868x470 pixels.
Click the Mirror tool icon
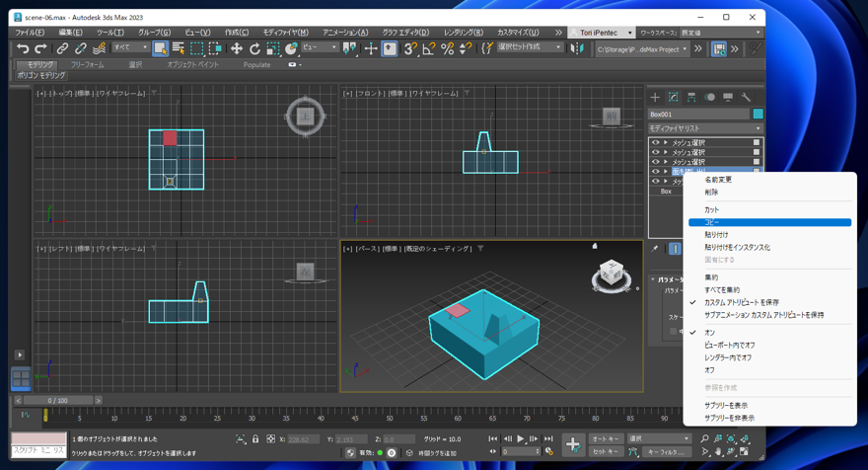pyautogui.click(x=577, y=48)
